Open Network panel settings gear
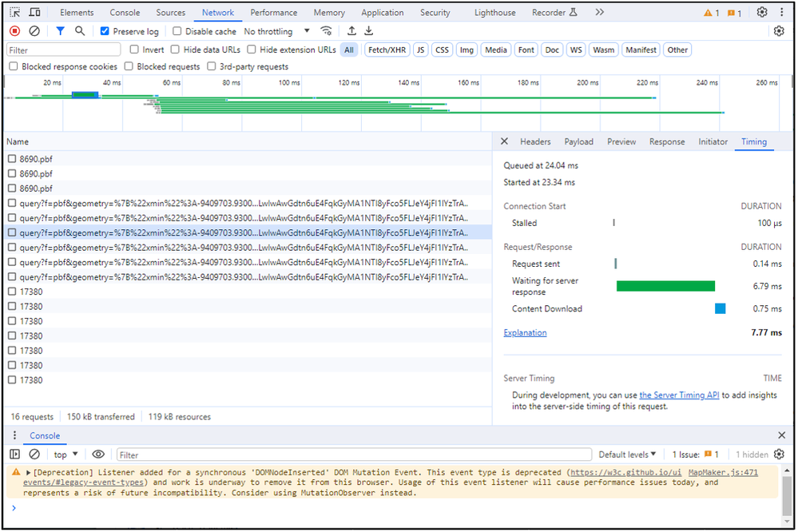 click(x=779, y=31)
